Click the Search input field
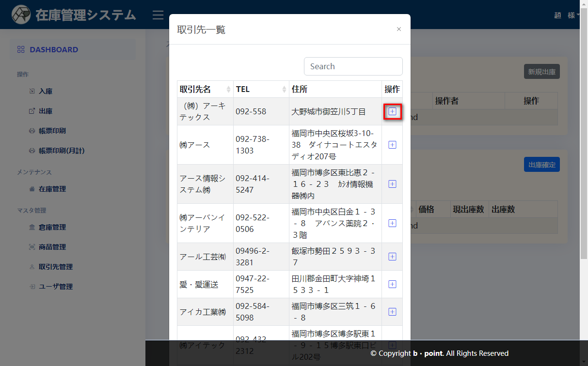 point(353,66)
